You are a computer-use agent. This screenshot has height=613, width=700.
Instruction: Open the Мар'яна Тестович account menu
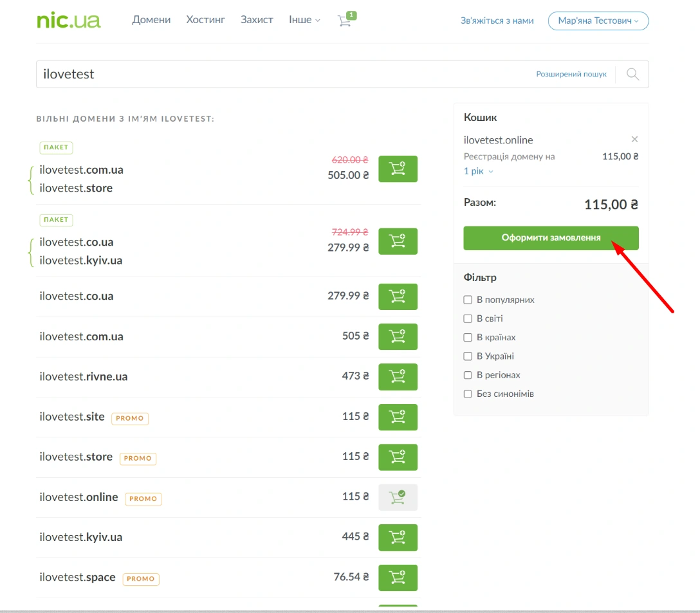click(x=598, y=21)
